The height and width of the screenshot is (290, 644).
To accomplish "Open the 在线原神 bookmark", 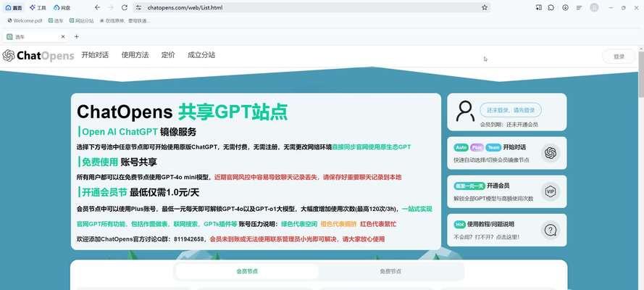I will [x=125, y=20].
